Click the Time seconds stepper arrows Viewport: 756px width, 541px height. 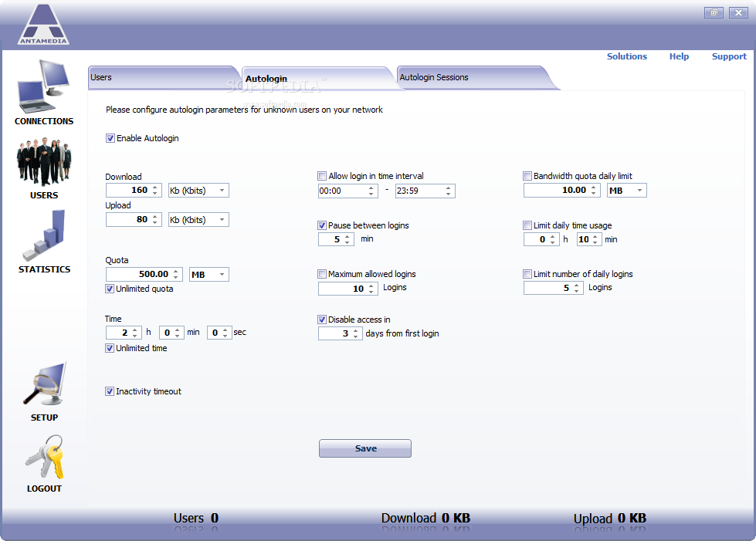pyautogui.click(x=225, y=333)
